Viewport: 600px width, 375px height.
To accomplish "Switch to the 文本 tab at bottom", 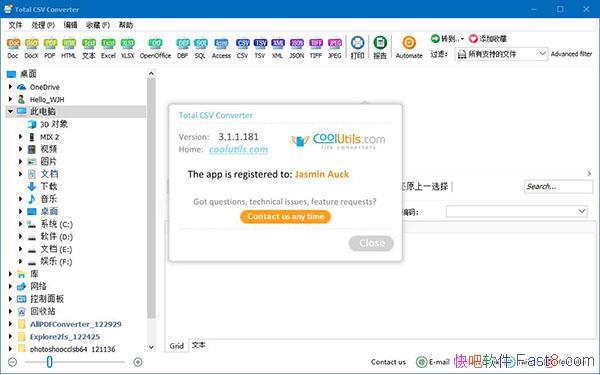I will pyautogui.click(x=199, y=345).
